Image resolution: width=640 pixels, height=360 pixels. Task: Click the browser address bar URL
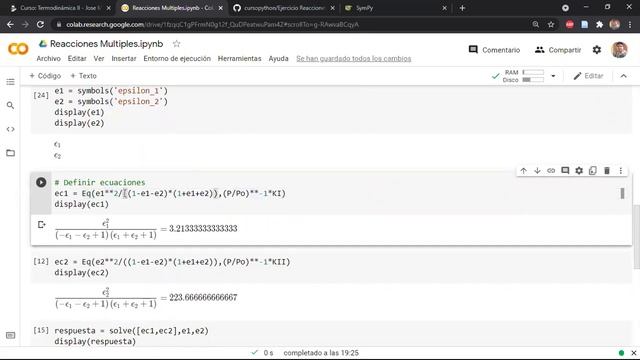212,24
